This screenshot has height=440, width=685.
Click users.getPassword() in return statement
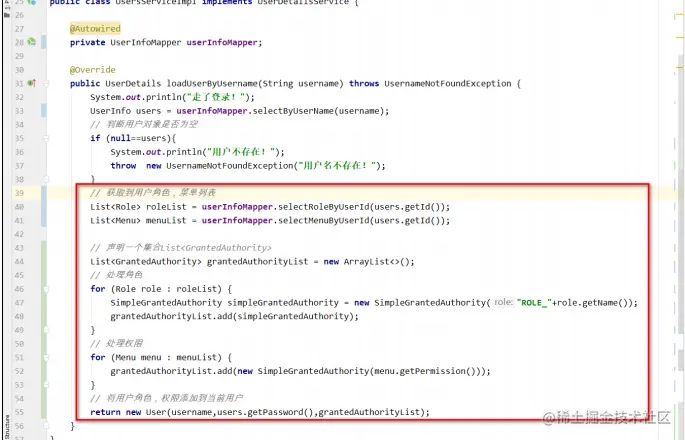265,412
